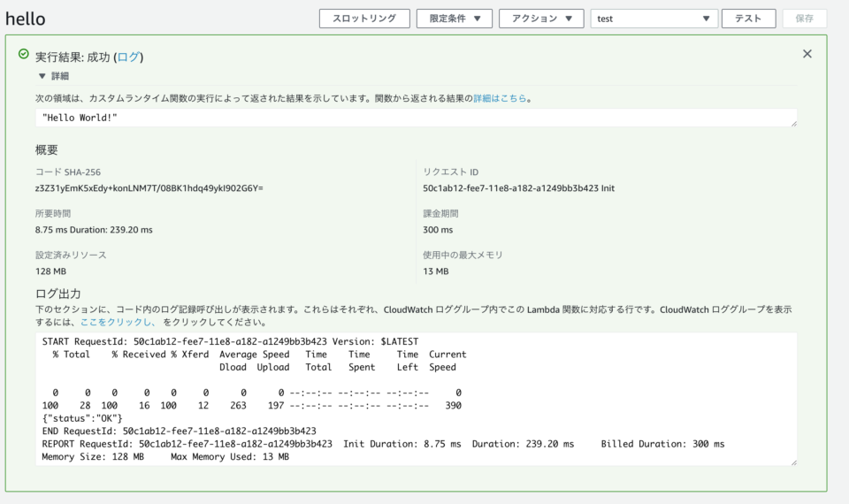The height and width of the screenshot is (504, 849).
Task: Open the アクション dropdown menu
Action: click(541, 19)
